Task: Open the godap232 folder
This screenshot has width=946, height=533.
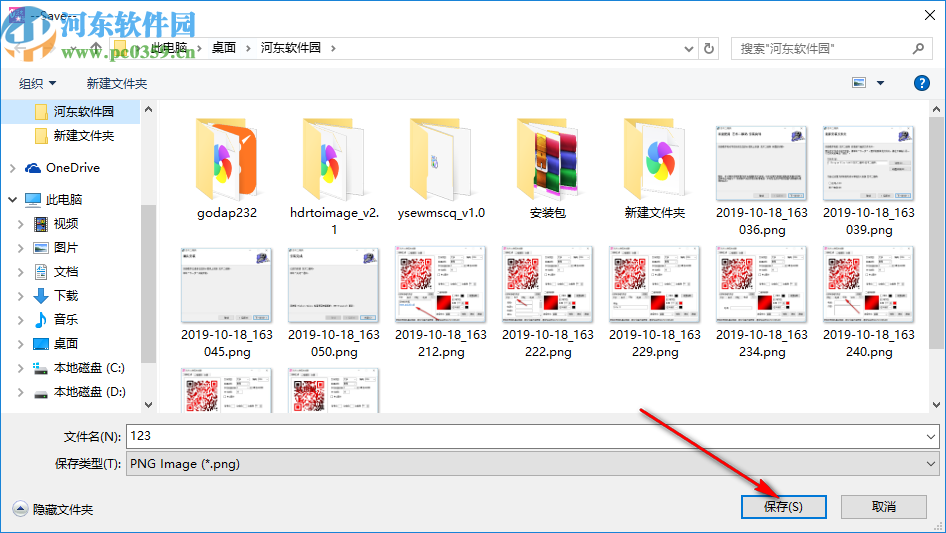Action: (227, 169)
